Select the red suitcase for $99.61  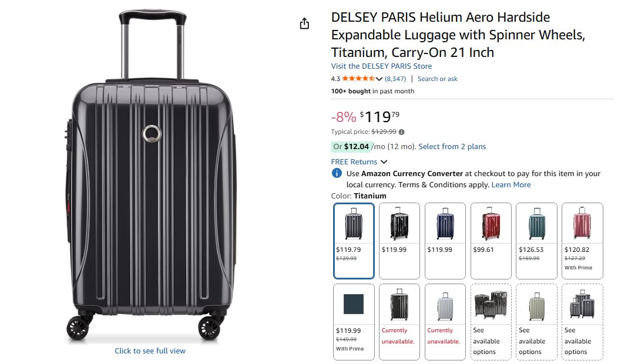(x=491, y=240)
